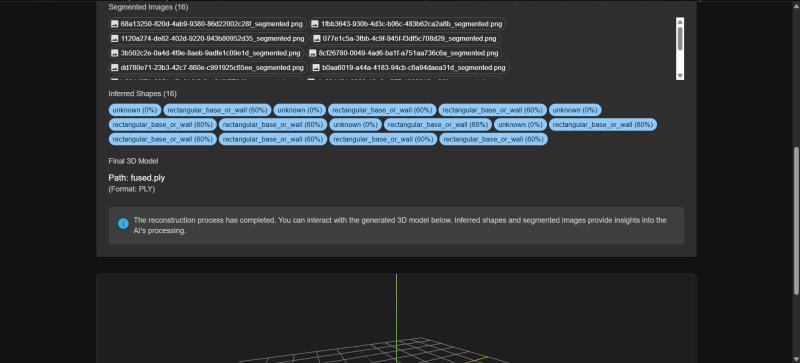800x363 pixels.
Task: Click the image icon on the 077e1c5a segmented chip
Action: tap(316, 38)
